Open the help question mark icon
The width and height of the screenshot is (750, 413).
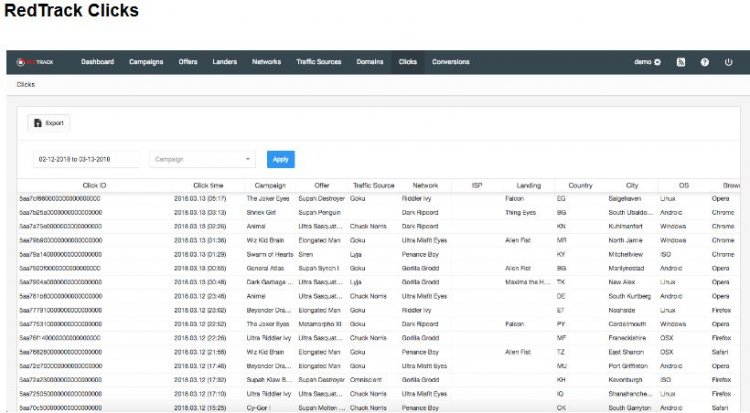[x=705, y=62]
